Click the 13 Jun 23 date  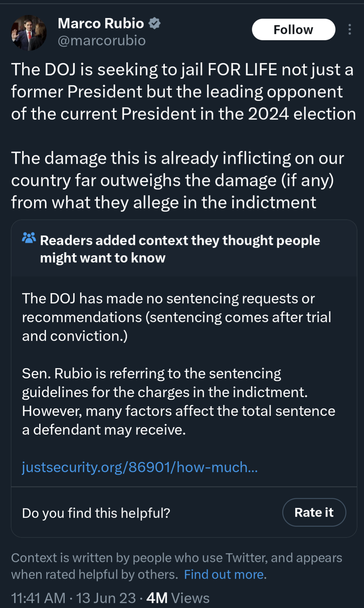pos(106,598)
